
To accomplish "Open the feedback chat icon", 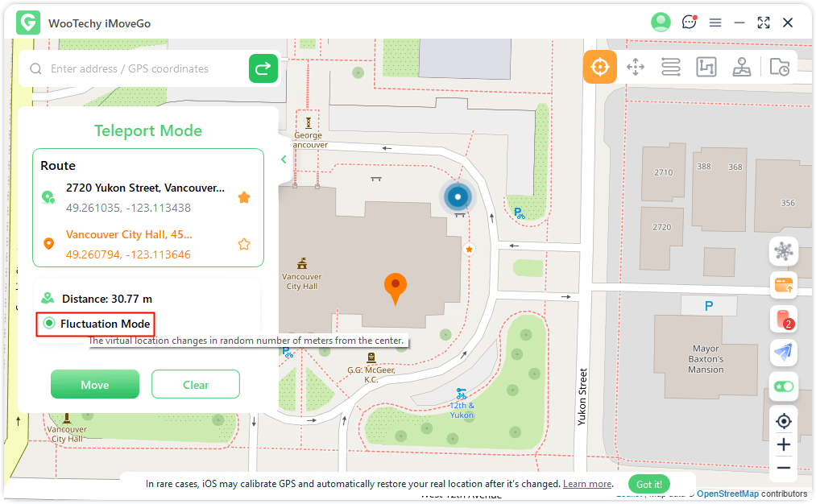I will pos(689,23).
